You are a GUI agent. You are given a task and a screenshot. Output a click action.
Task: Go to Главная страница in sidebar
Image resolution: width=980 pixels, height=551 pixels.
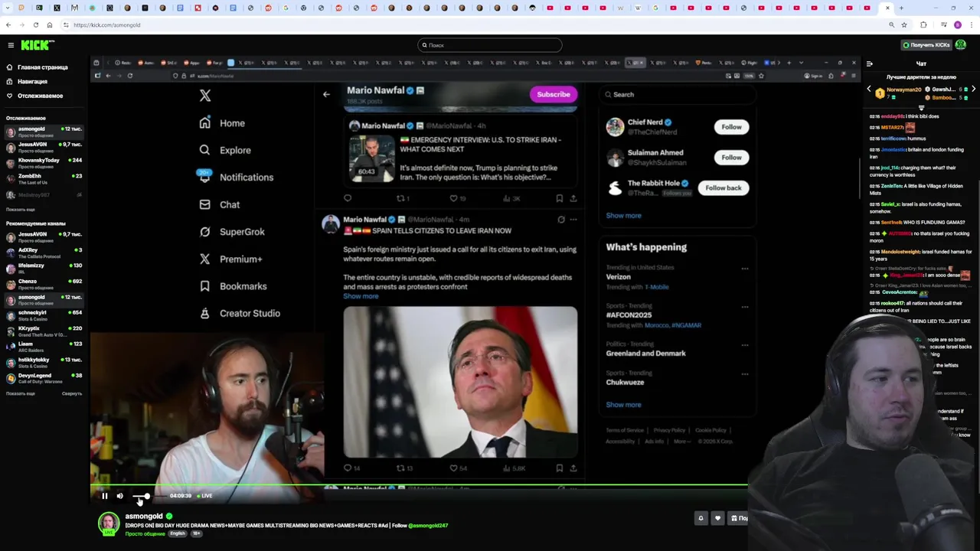(37, 67)
